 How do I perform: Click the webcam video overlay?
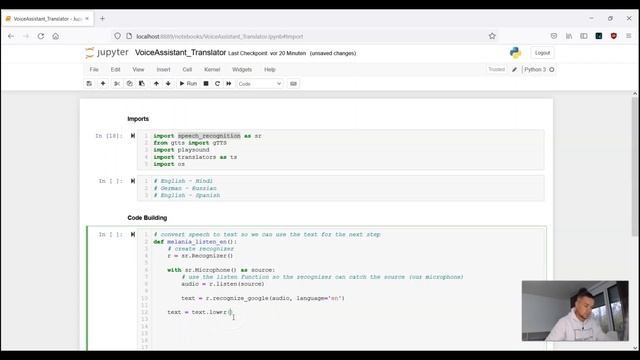click(575, 311)
